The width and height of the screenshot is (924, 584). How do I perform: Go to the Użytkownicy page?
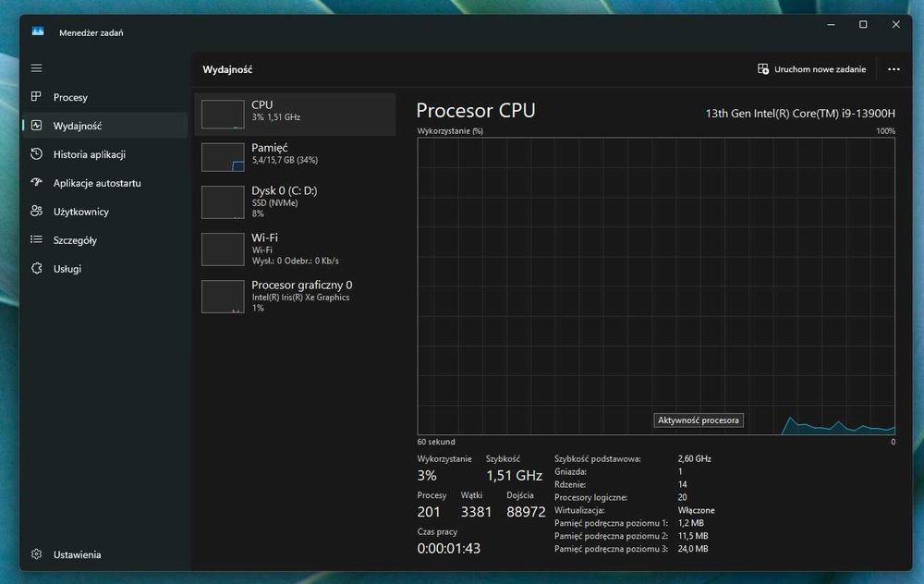point(105,211)
